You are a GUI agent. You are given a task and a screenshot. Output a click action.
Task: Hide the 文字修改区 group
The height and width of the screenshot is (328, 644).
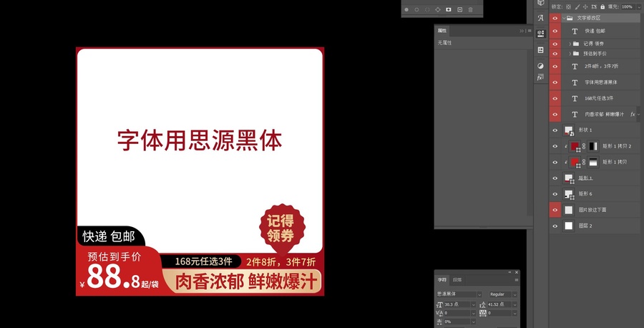[x=555, y=18]
